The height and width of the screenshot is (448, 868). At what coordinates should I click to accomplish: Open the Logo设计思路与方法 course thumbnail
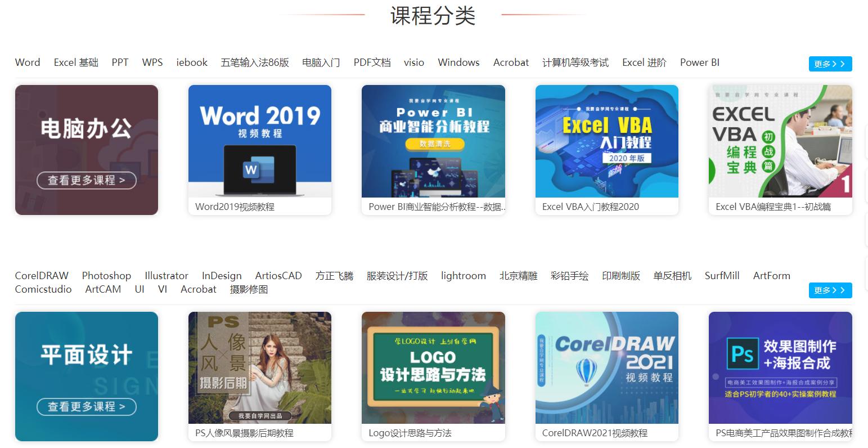(433, 368)
